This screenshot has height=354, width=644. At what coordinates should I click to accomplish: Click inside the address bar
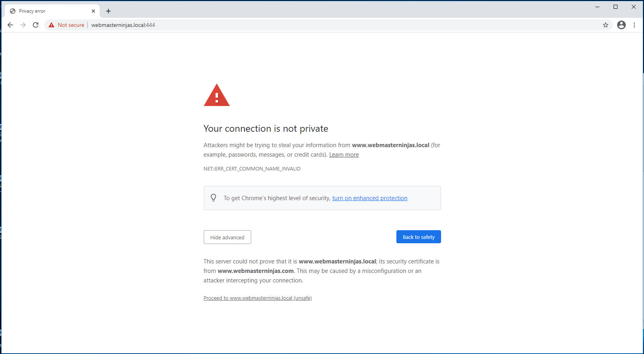(277, 25)
